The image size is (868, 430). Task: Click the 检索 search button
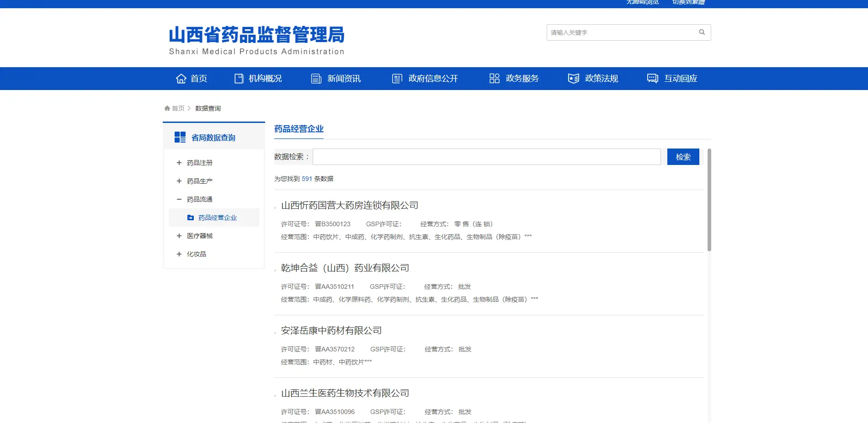click(x=683, y=156)
